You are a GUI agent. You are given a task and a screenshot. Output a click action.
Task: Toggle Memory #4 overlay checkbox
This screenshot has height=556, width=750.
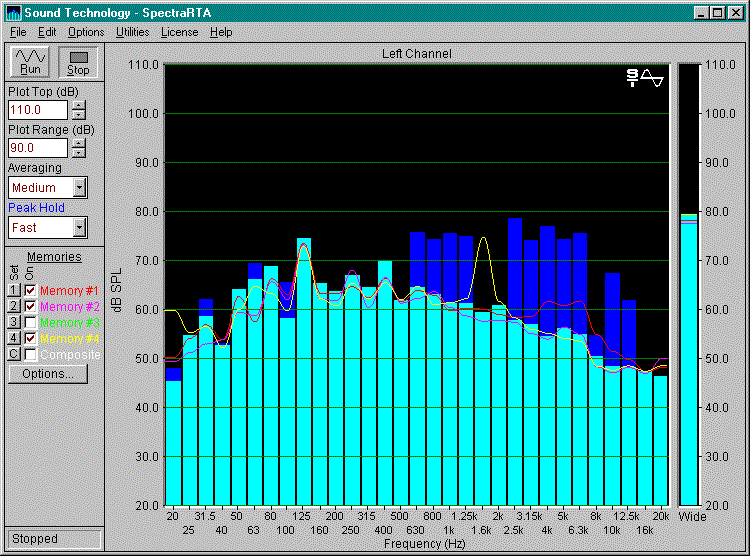point(30,338)
